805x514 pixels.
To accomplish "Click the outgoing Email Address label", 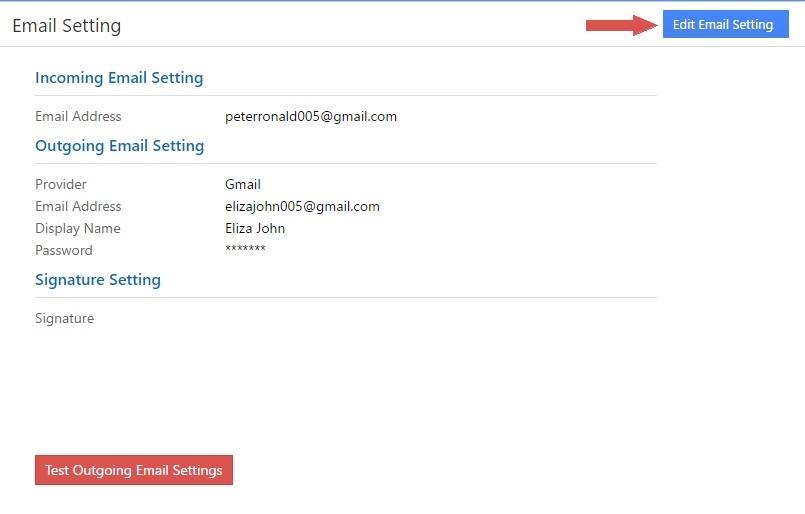I will click(x=78, y=207).
